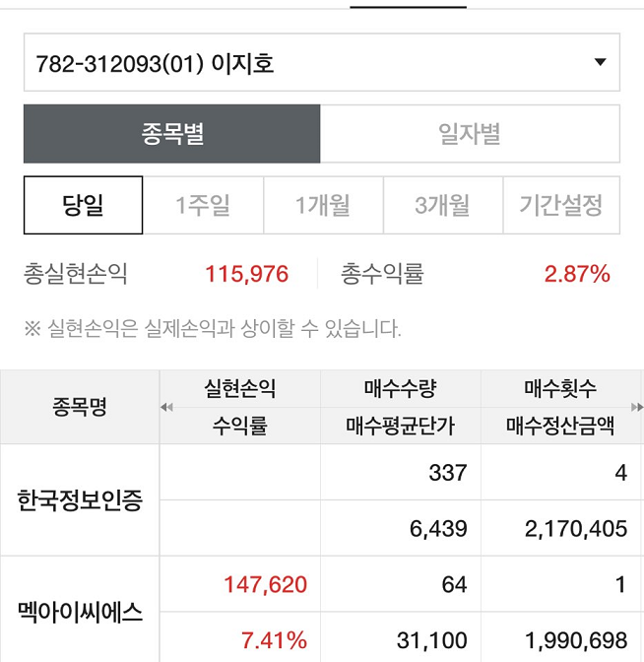Screen dimensions: 644x662
Task: Tap the 종목명 column header
Action: pos(79,407)
